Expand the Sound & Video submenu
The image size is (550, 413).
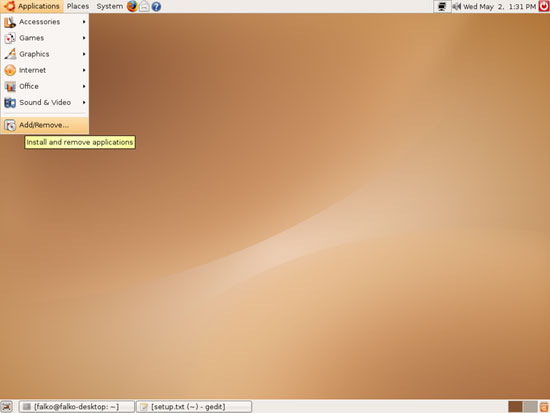(x=45, y=102)
